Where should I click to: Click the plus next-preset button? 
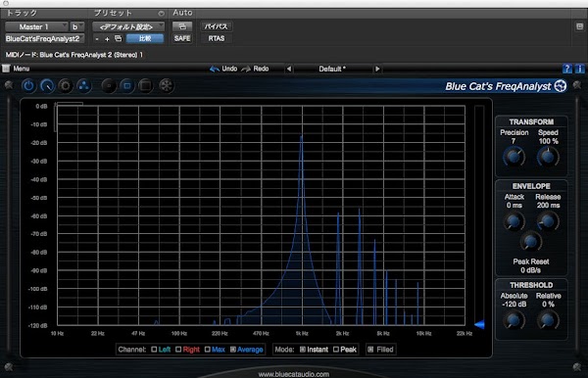(107, 38)
